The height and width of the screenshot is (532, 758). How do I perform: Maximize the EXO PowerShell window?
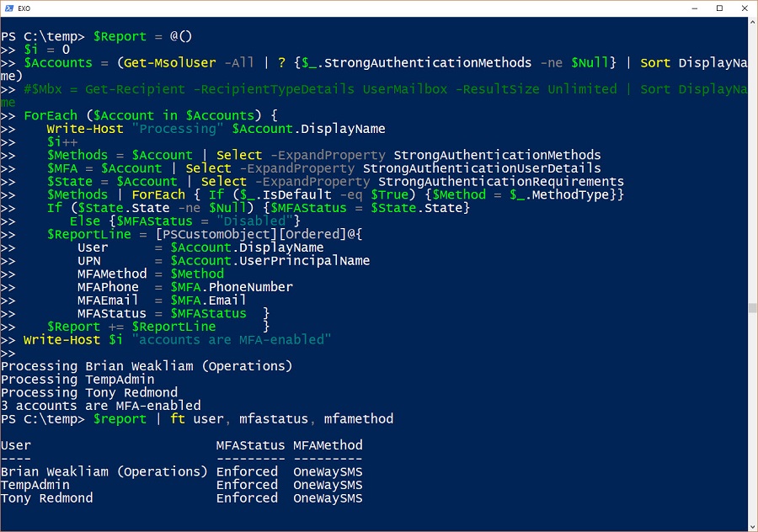(718, 8)
